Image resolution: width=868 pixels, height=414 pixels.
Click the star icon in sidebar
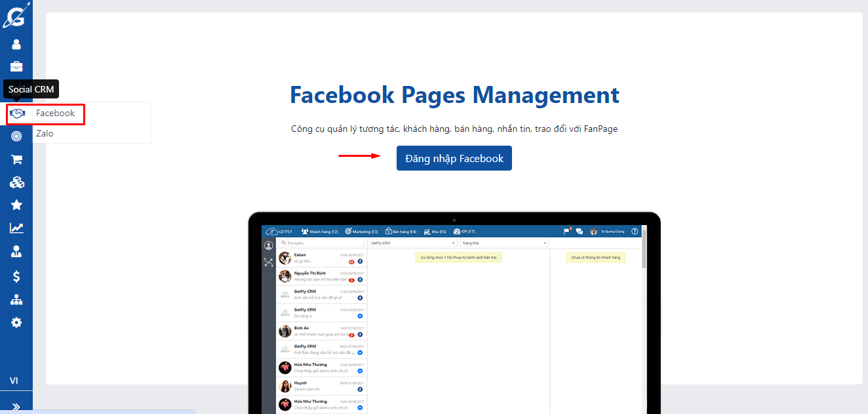click(x=16, y=205)
